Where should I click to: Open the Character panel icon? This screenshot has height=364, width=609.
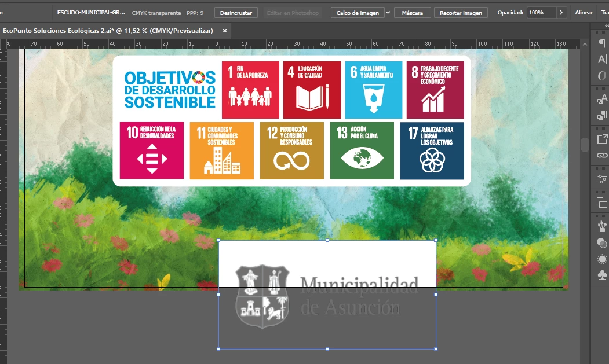point(601,60)
